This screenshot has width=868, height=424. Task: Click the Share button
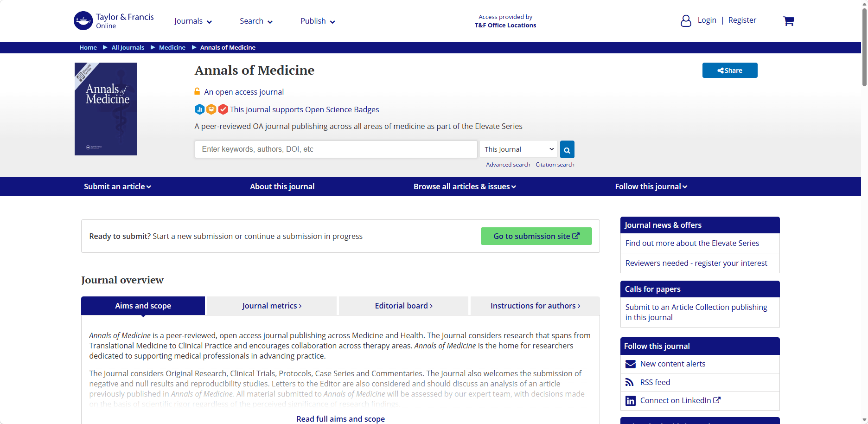point(730,71)
